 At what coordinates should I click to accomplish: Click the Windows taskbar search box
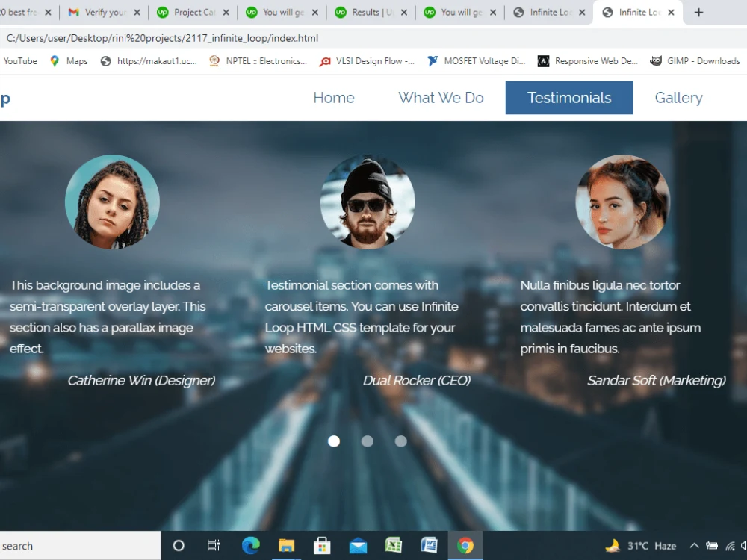pyautogui.click(x=80, y=546)
